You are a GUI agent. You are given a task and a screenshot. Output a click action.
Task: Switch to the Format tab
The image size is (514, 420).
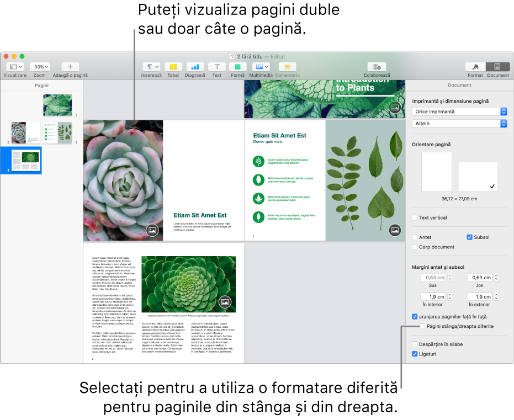pyautogui.click(x=475, y=67)
